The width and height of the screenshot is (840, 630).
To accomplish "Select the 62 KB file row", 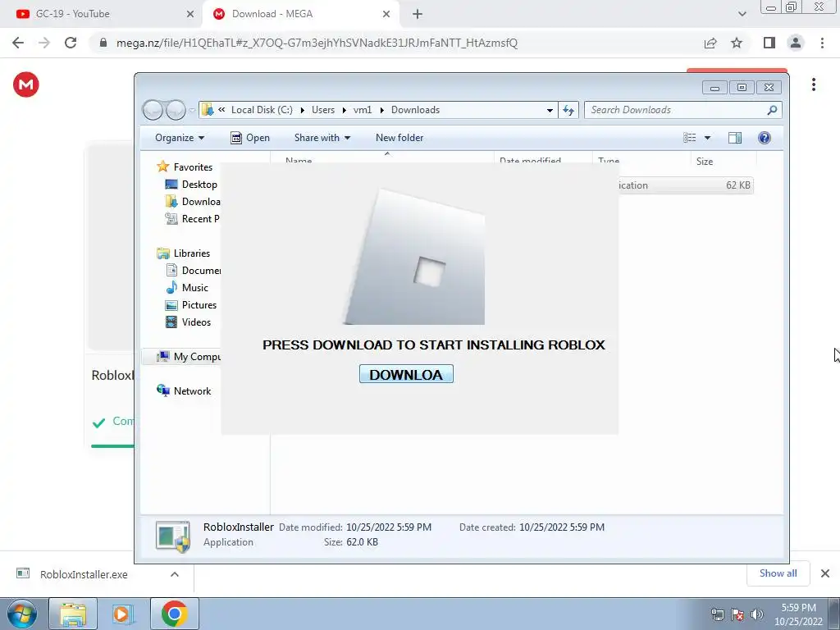I will [x=686, y=185].
